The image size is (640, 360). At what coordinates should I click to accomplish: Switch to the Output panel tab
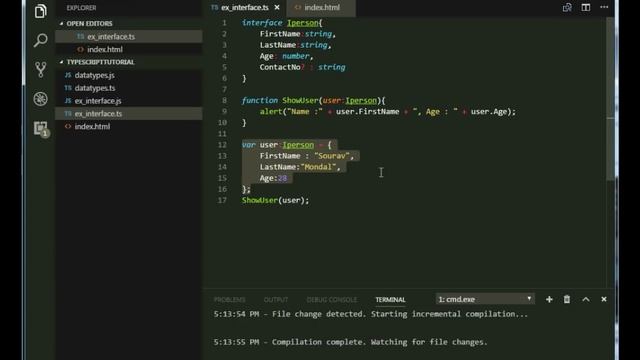point(276,300)
